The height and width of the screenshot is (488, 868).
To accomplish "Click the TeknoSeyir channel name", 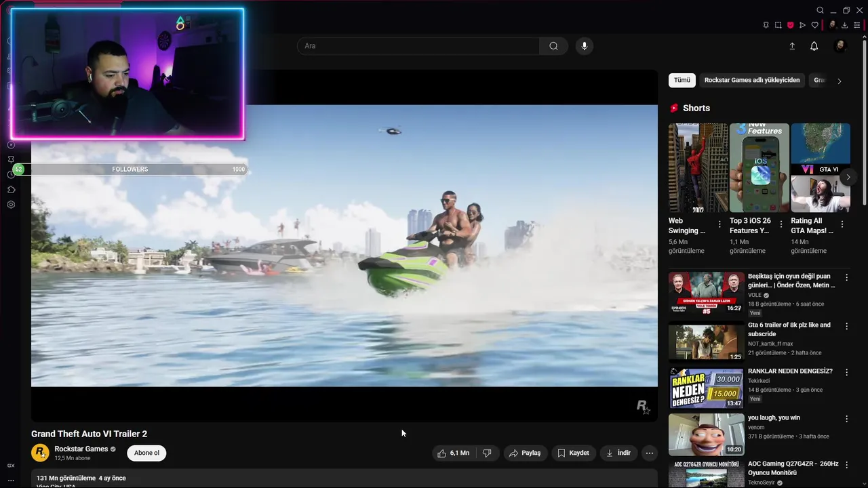I will pos(762,483).
